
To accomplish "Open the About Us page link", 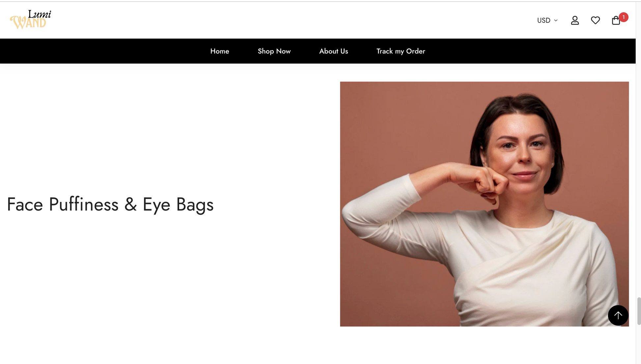I will coord(333,51).
